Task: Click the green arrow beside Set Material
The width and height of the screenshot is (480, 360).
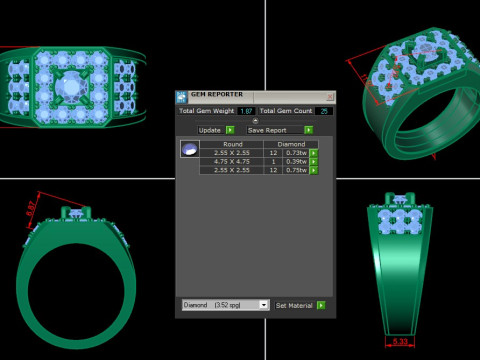Action: tap(321, 305)
